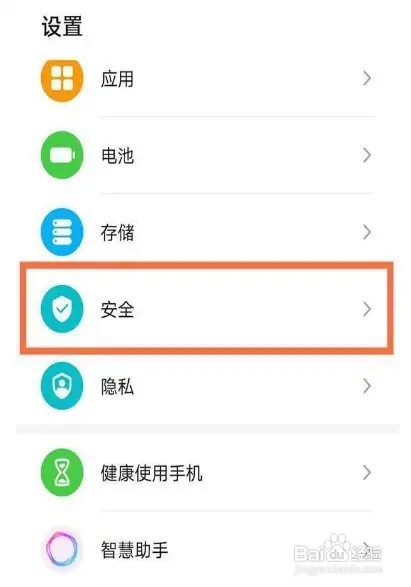This screenshot has height=587, width=411.
Task: Tap the Security (安全) shield checkmark icon
Action: click(62, 309)
